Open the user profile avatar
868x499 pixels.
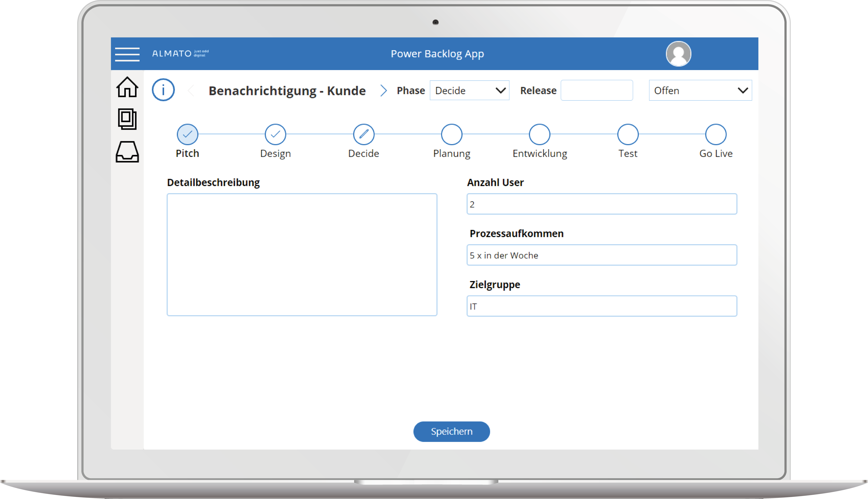[678, 53]
